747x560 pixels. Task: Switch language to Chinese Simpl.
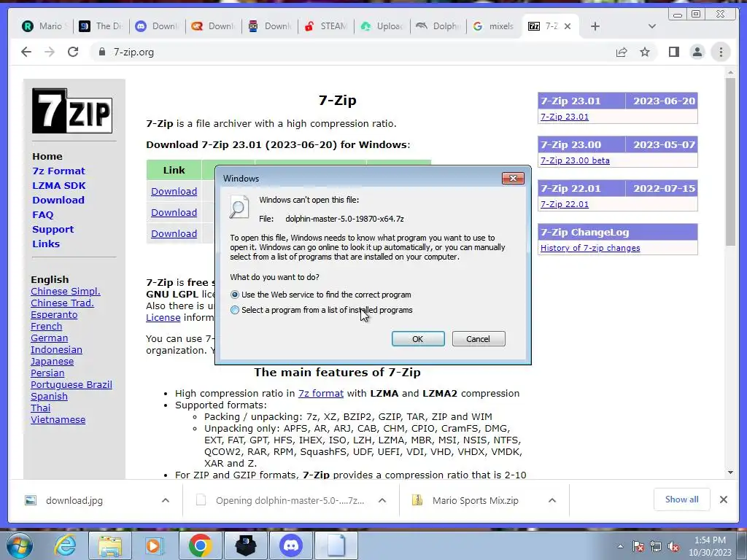click(x=65, y=292)
